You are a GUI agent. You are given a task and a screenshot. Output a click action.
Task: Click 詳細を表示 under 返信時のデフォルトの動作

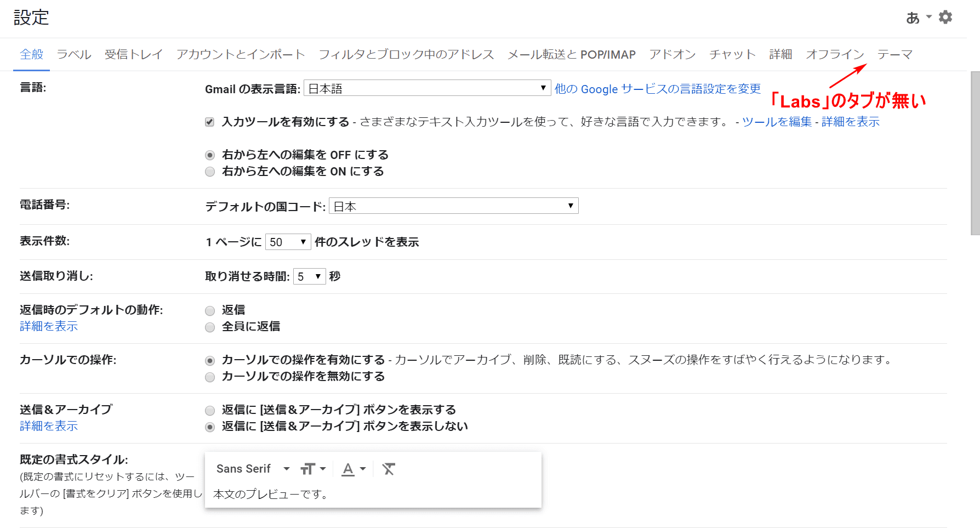coord(49,326)
